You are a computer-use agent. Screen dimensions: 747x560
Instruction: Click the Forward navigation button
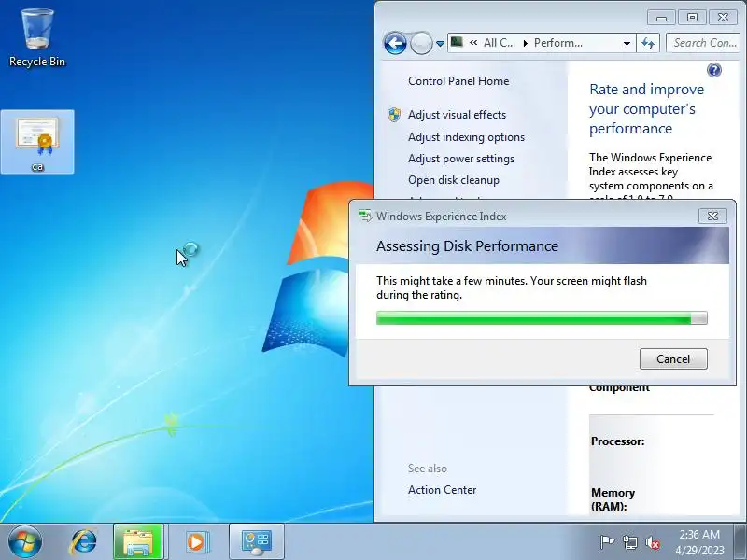pos(421,43)
